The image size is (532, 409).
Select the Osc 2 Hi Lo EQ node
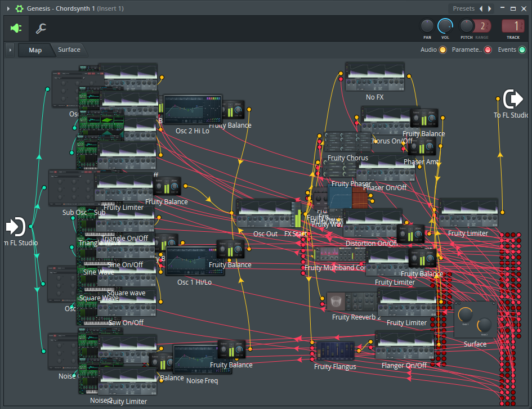[193, 110]
